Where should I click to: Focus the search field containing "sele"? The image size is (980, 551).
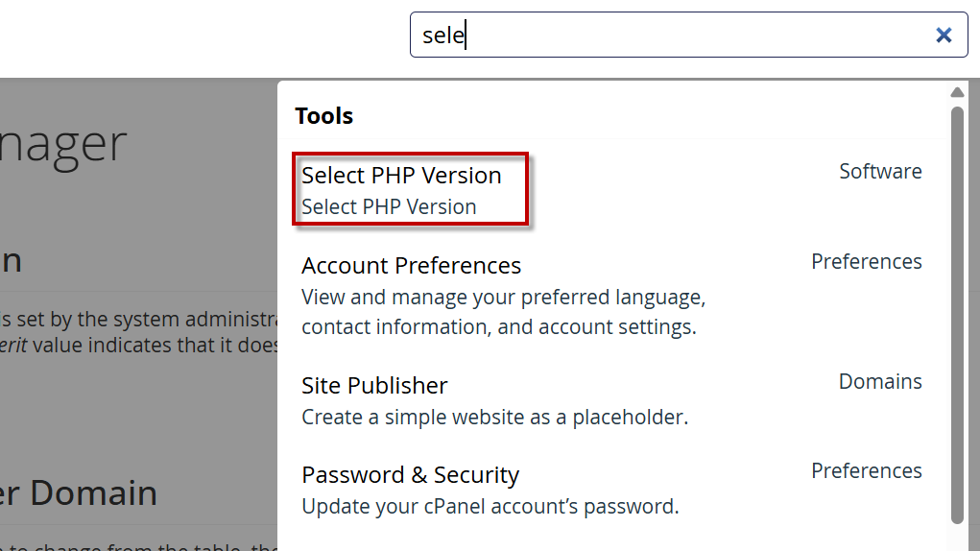(672, 36)
